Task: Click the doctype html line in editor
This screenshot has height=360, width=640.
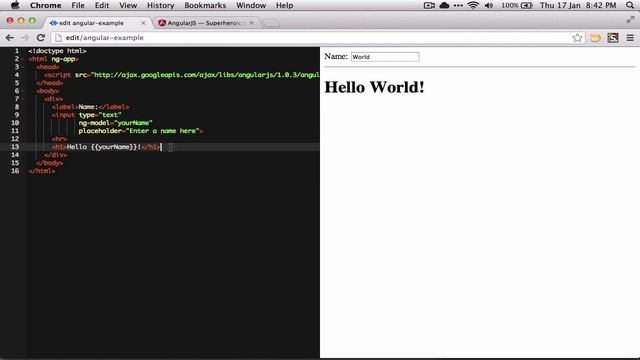Action: (57, 51)
